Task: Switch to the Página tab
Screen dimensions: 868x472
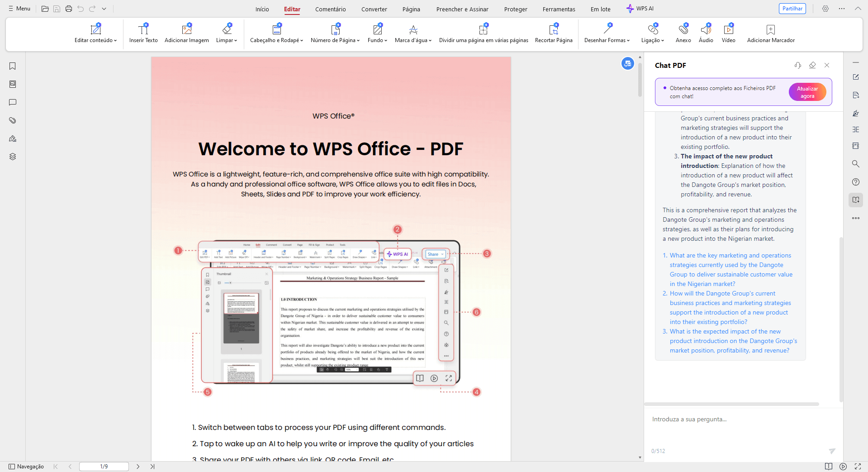Action: [411, 9]
